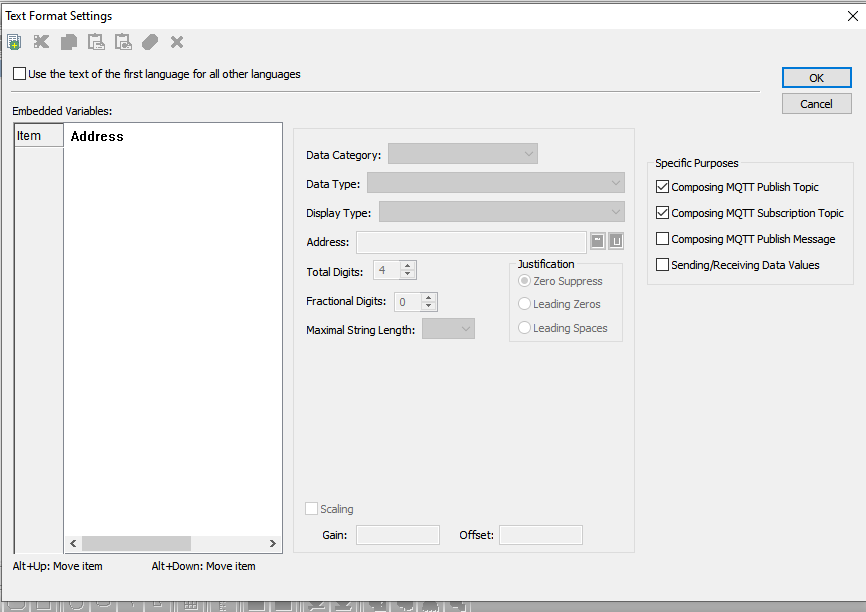Click the first paste clipboard icon
866x612 pixels.
(96, 42)
